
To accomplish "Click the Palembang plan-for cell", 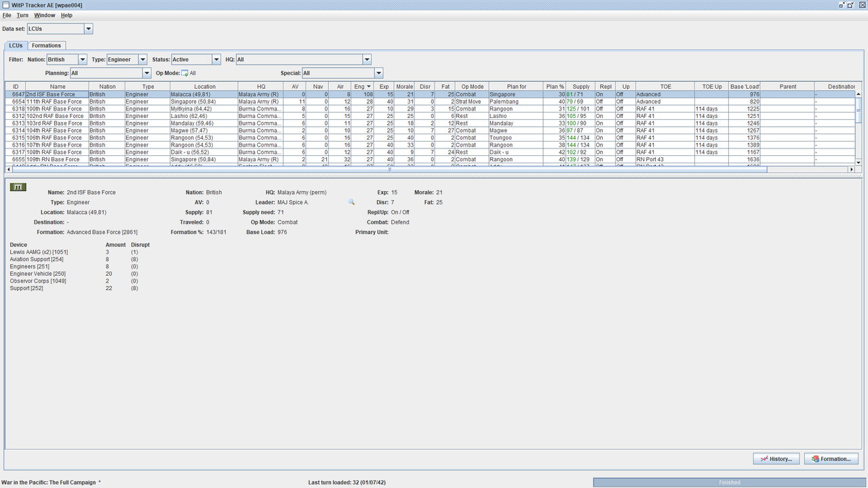I will tap(517, 102).
